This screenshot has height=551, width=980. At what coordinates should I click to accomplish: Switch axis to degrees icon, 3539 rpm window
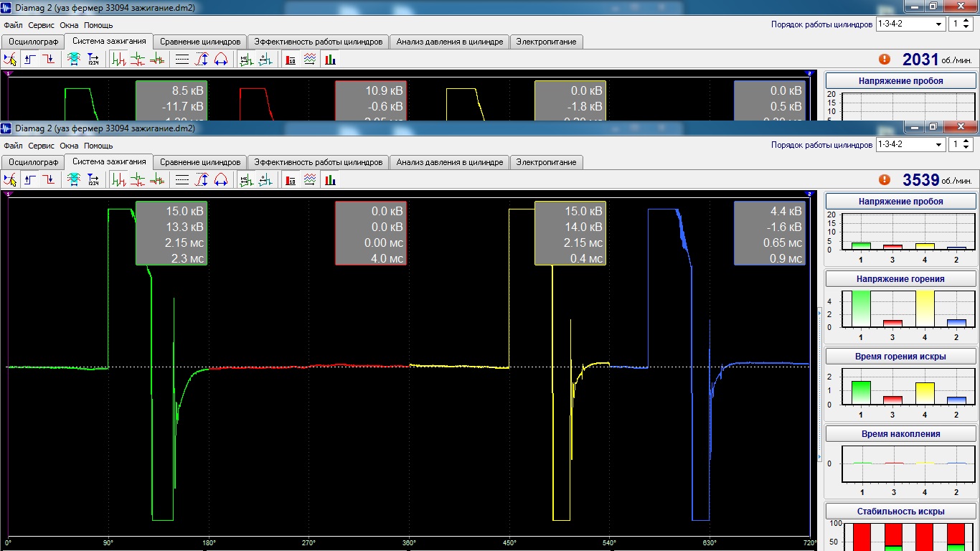pos(265,179)
